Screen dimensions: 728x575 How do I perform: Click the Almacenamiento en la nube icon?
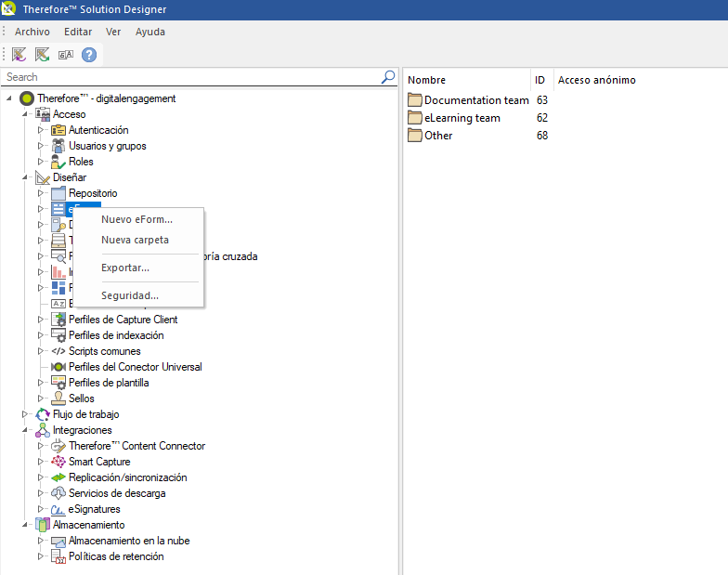58,541
